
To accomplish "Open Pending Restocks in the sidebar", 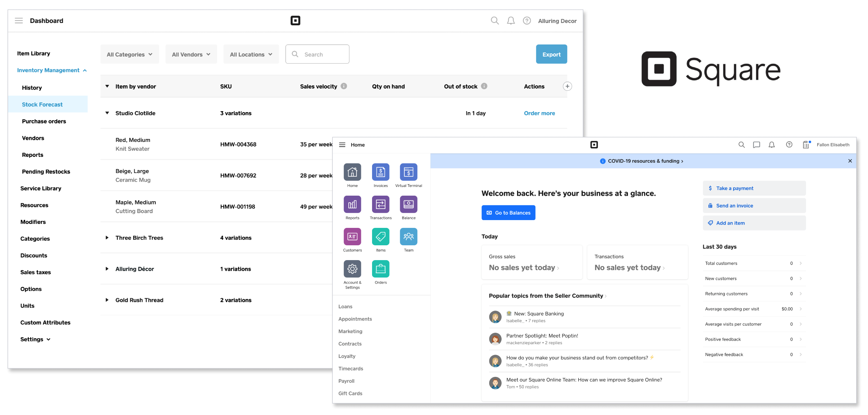I will (46, 172).
